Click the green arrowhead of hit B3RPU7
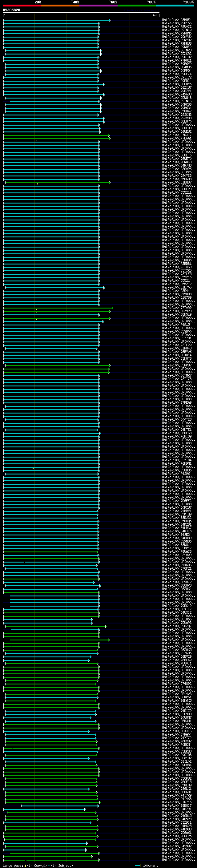This screenshot has width=197, height=868. click(110, 365)
